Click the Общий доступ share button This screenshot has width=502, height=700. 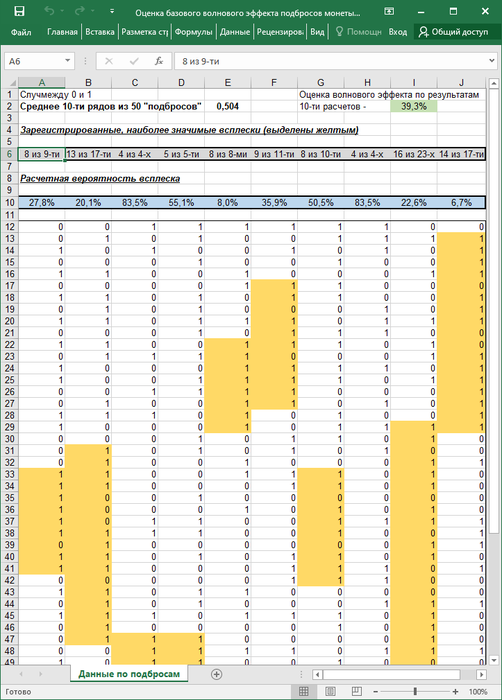point(453,32)
